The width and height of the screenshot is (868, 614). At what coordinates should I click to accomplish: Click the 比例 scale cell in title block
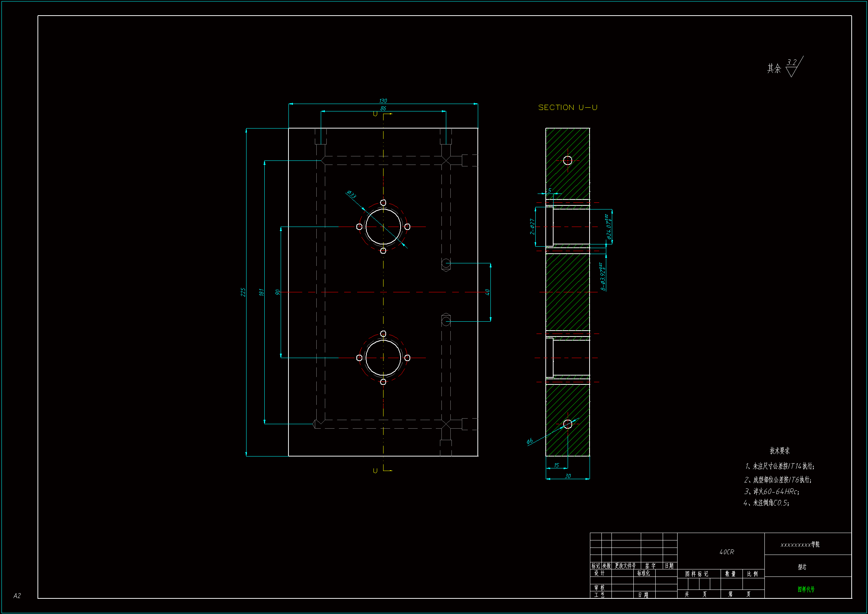tap(752, 574)
